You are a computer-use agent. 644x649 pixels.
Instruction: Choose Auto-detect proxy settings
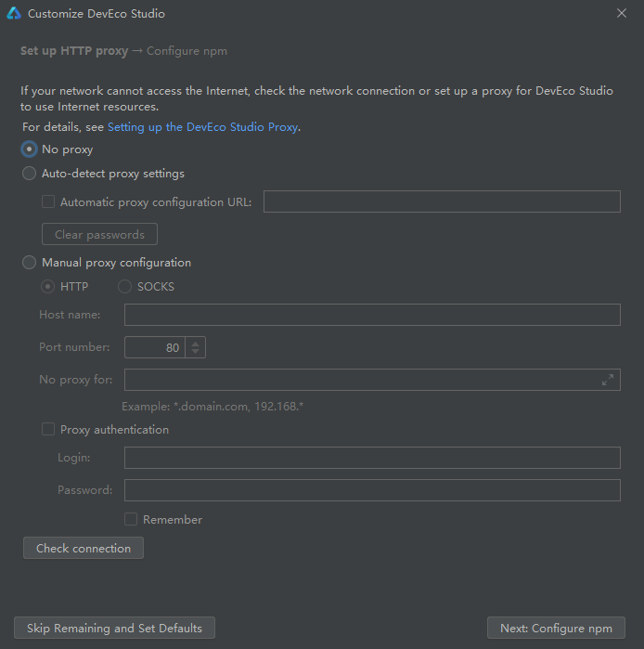29,174
